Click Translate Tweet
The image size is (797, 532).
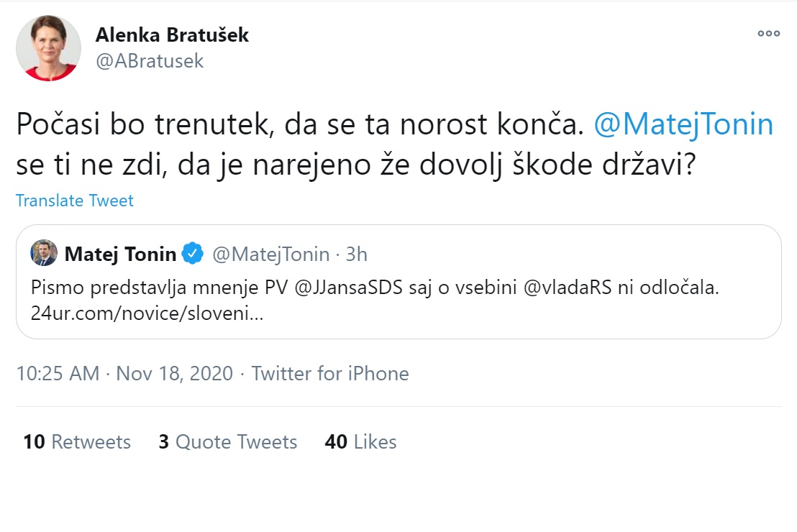click(x=75, y=201)
